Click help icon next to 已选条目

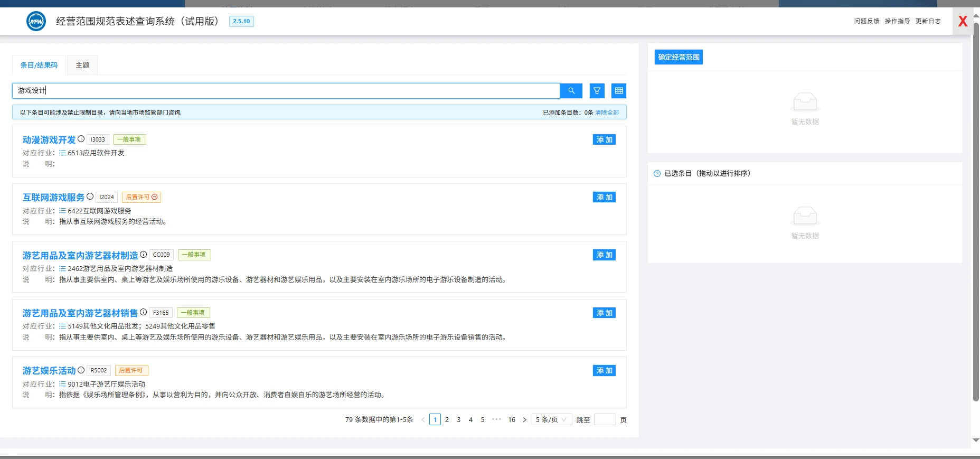657,174
